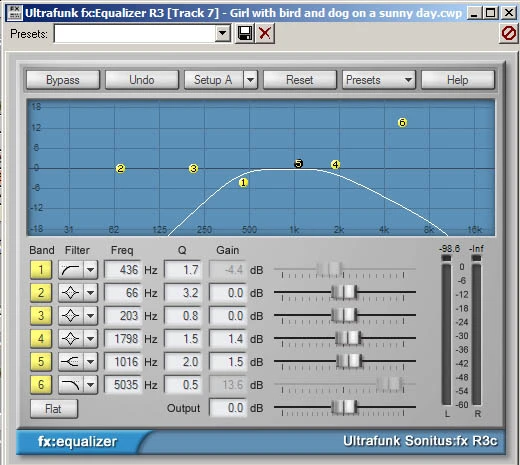Click node 5 on the EQ graph

coord(298,163)
